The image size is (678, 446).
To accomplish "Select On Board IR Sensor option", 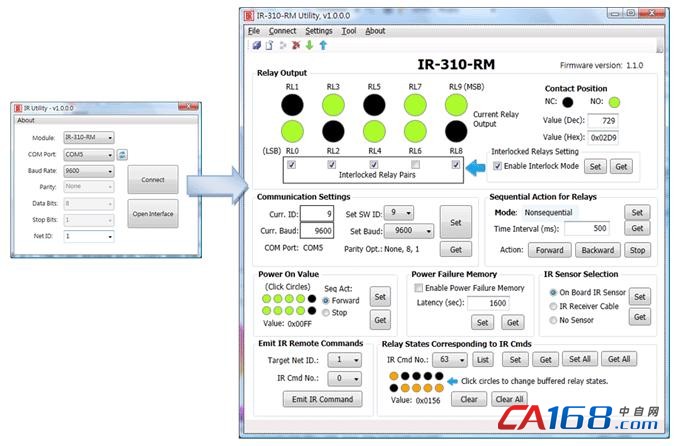I will pos(553,292).
